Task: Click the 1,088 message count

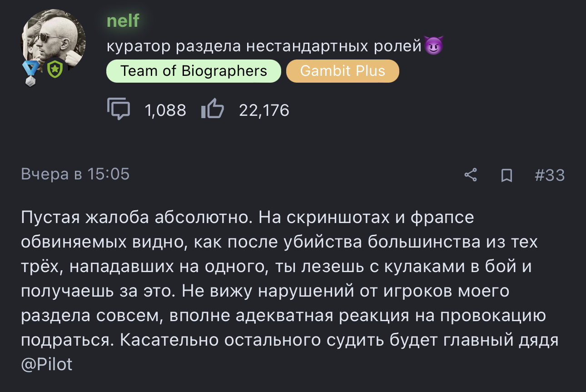Action: 165,110
